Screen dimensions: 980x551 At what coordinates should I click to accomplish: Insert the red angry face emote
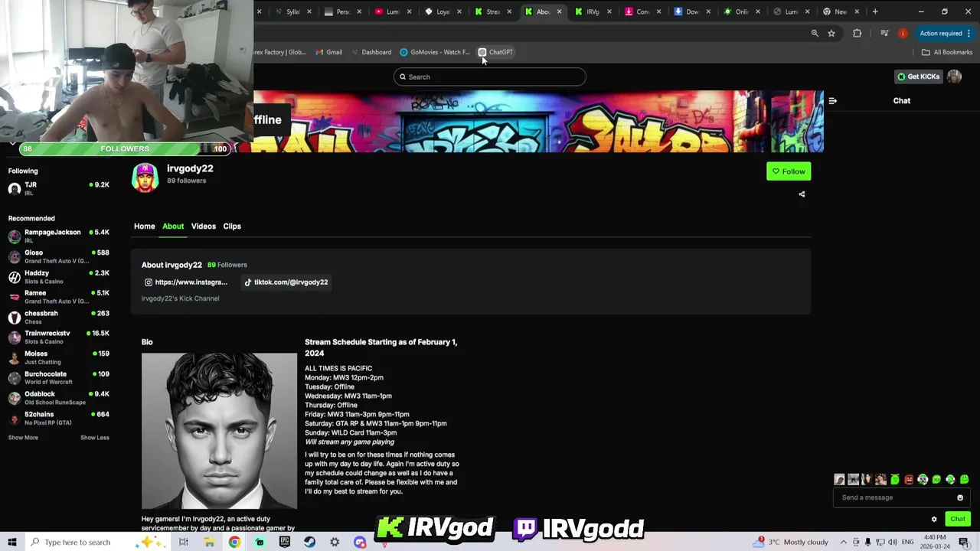point(909,480)
